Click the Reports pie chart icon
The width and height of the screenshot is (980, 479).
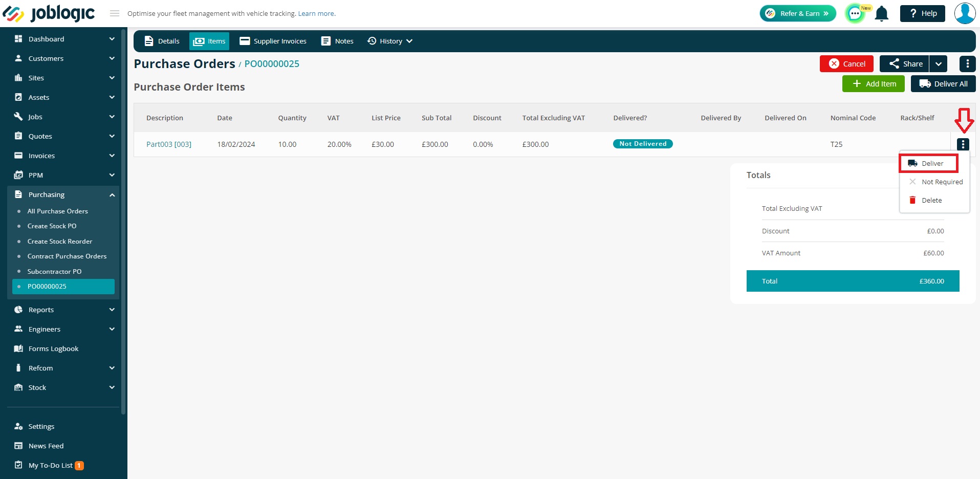[18, 310]
